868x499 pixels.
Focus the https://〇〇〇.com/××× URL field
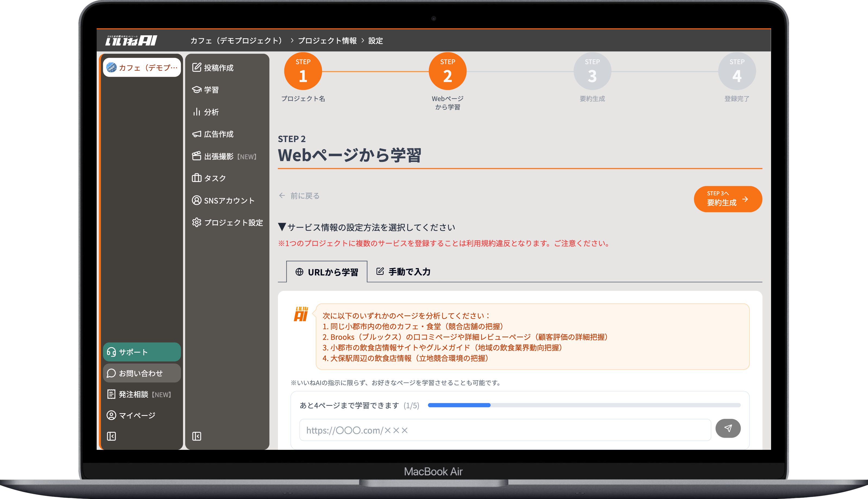505,430
